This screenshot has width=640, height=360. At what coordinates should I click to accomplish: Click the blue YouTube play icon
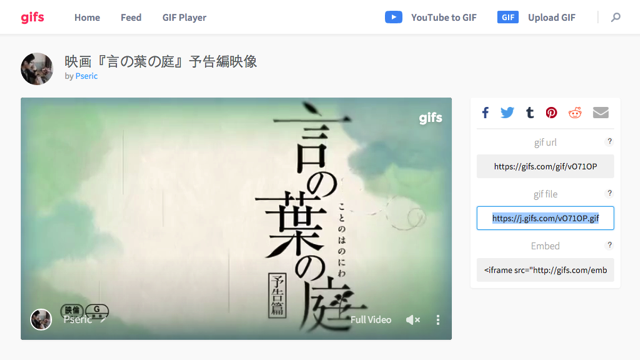point(393,17)
